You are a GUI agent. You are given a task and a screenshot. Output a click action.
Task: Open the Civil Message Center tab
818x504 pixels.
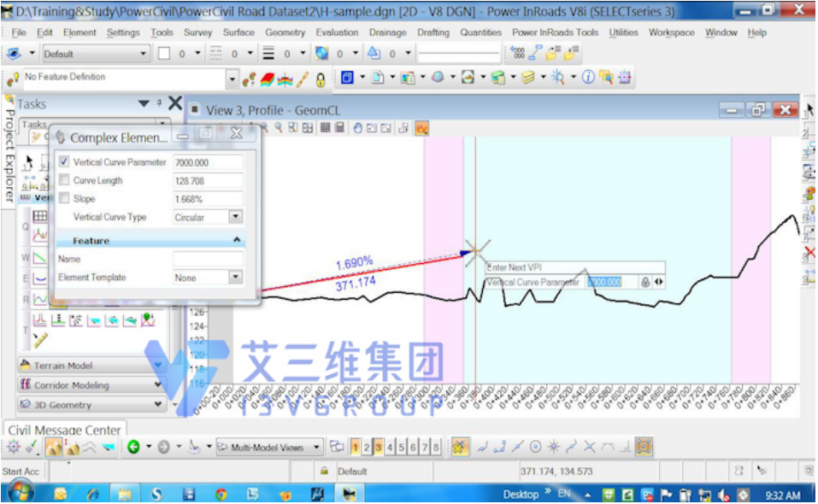click(64, 430)
